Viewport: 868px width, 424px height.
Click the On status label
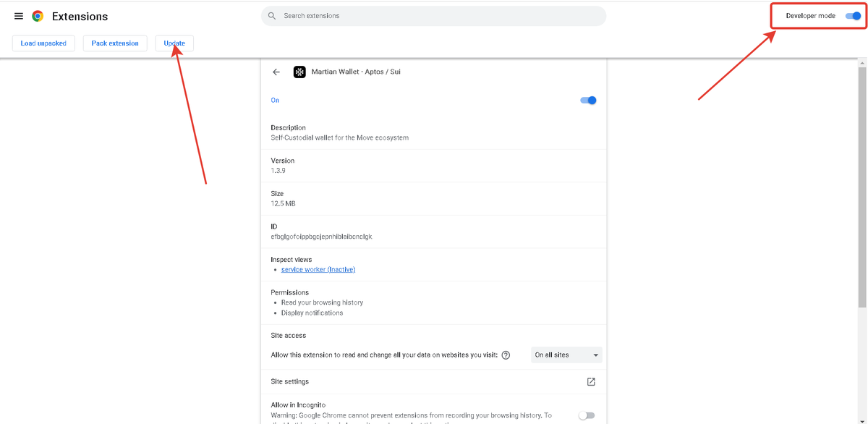point(275,101)
